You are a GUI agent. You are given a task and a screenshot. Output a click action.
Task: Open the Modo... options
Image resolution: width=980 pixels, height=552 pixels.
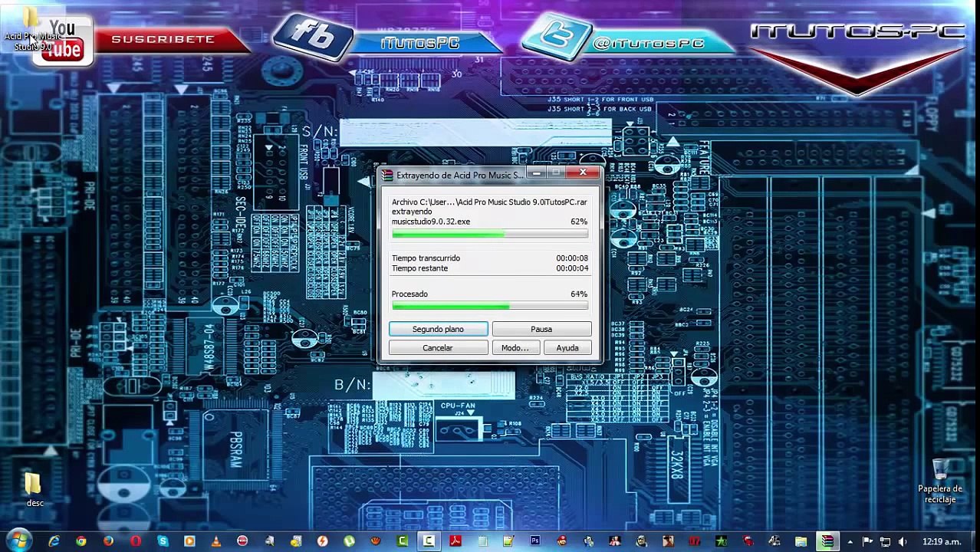[515, 348]
